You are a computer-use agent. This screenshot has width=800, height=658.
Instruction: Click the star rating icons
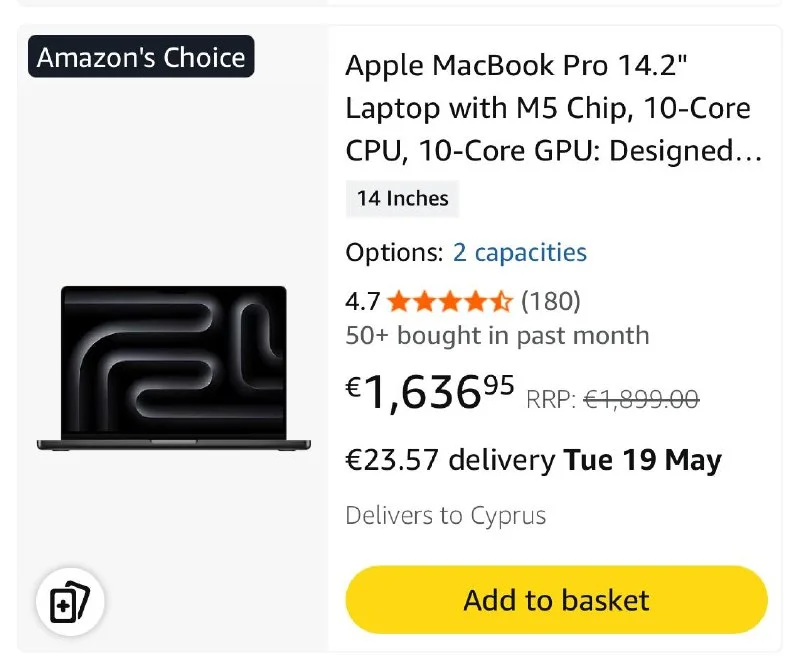(x=449, y=301)
